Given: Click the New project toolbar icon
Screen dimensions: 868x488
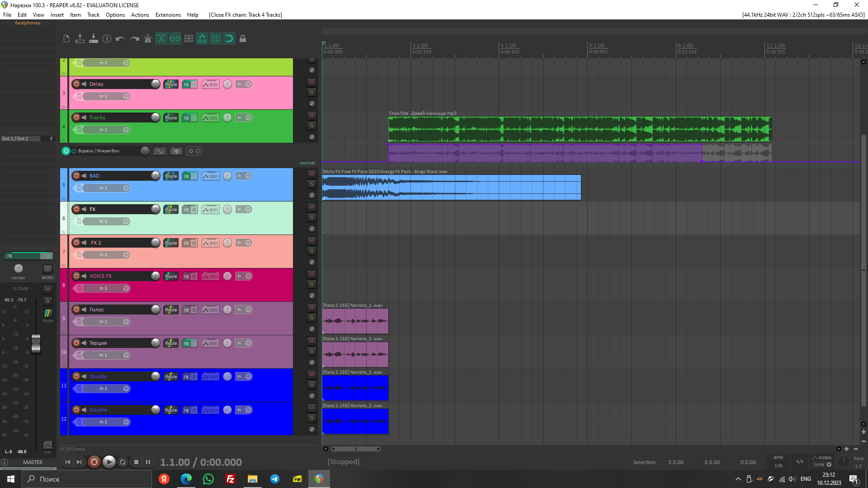Looking at the screenshot, I should 66,39.
